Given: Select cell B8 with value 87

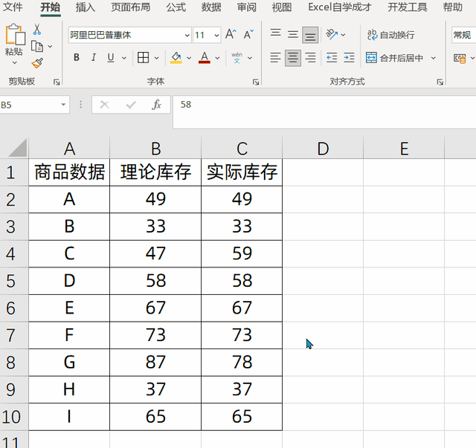Looking at the screenshot, I should (x=155, y=362).
